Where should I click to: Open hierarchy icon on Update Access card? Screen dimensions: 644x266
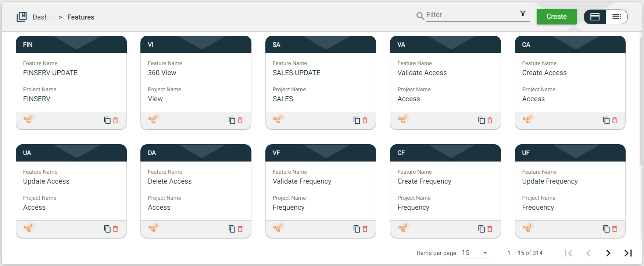pyautogui.click(x=28, y=228)
